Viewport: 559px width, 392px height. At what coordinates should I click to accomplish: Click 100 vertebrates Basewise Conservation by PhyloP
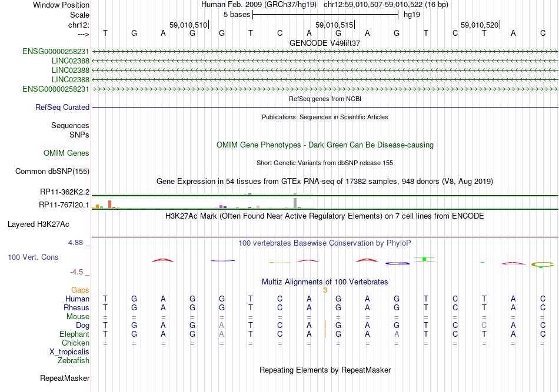point(325,243)
